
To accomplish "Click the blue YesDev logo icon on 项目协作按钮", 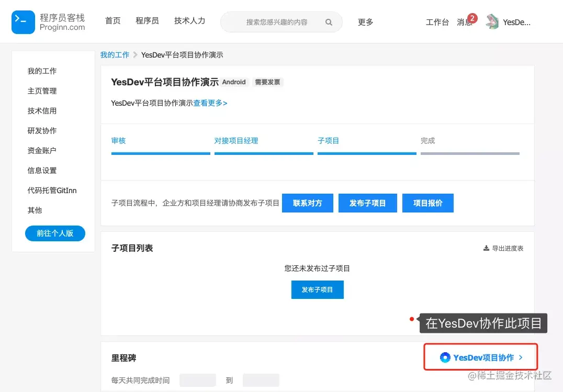I will tap(445, 357).
